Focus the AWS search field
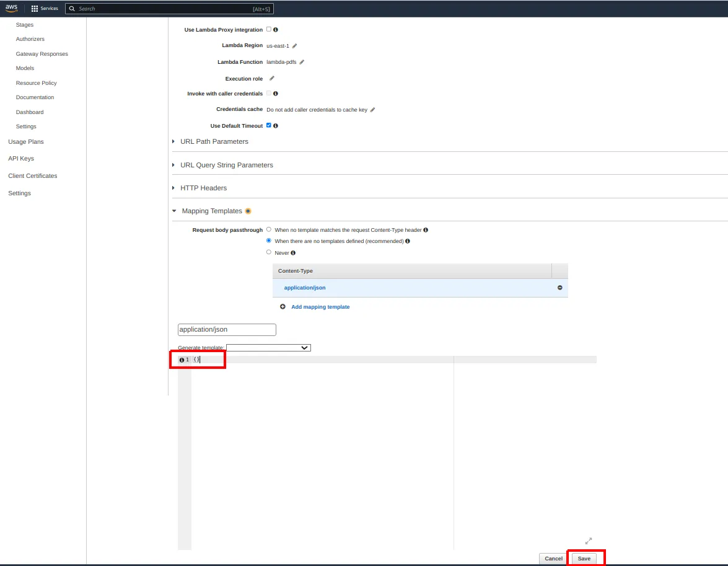The height and width of the screenshot is (566, 728). click(x=170, y=8)
